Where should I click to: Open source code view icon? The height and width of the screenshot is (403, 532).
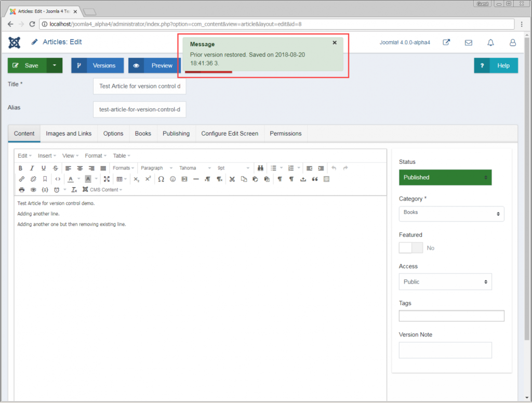click(58, 179)
